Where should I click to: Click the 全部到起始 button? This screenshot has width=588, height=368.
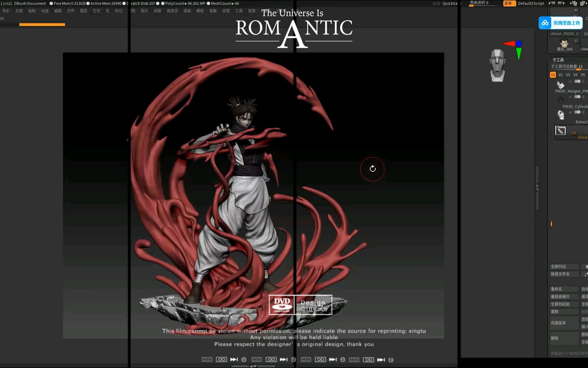pyautogui.click(x=565, y=304)
